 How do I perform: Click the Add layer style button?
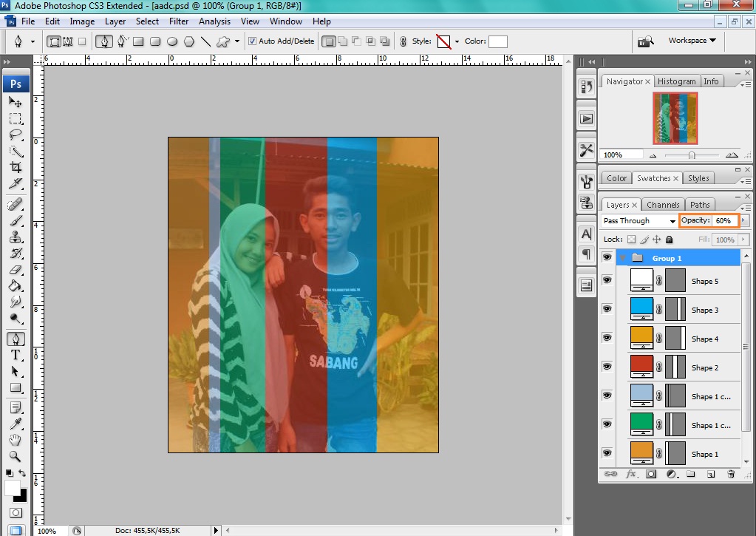pyautogui.click(x=630, y=474)
